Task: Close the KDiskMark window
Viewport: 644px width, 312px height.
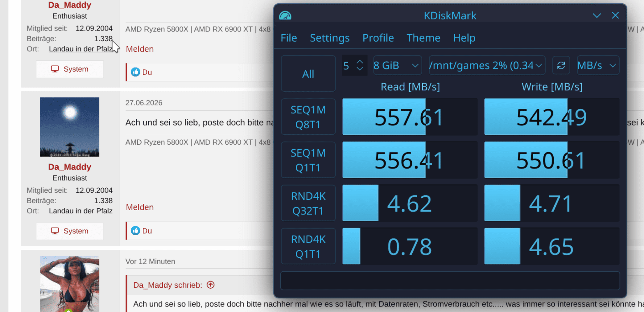Action: coord(615,15)
